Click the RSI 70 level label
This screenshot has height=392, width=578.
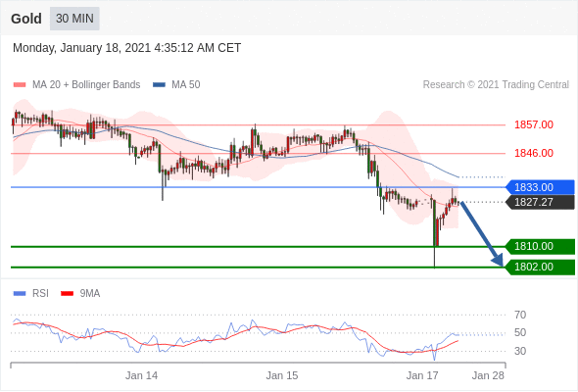(520, 315)
